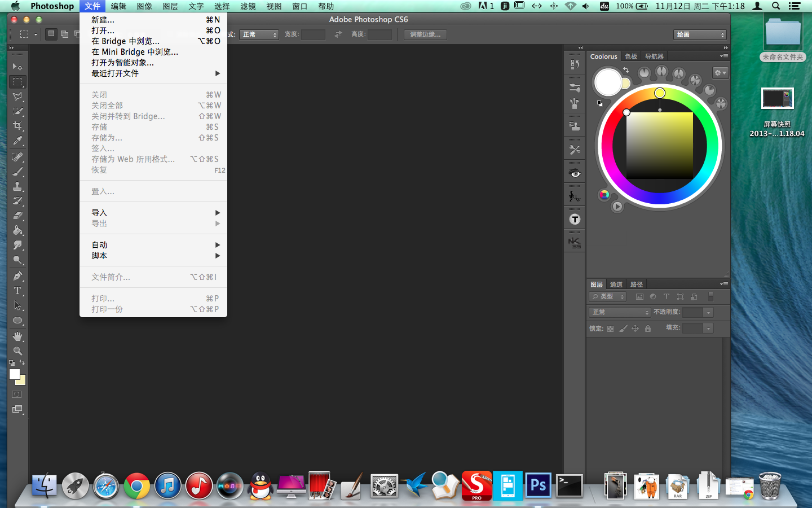
Task: Click the foreground color swatch in toolbar
Action: point(15,374)
